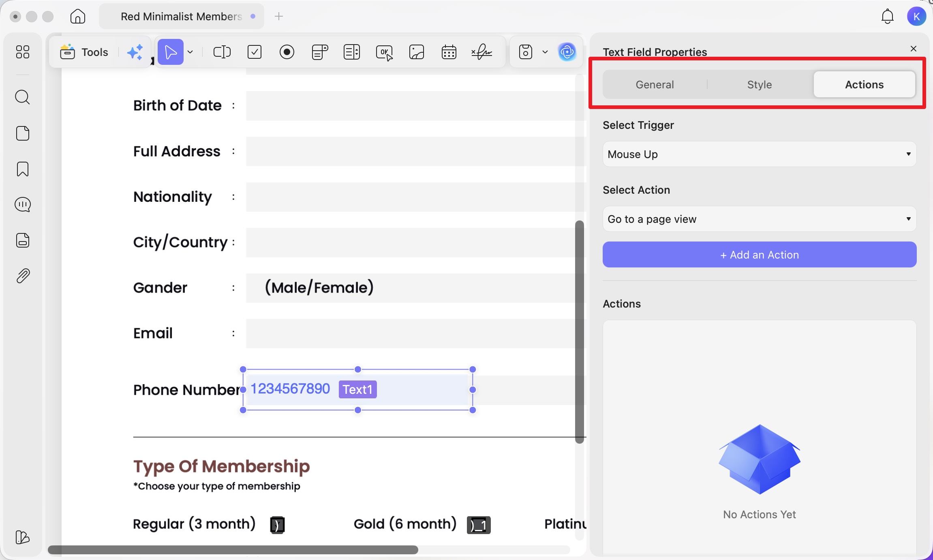This screenshot has width=933, height=560.
Task: Close the Text Field Properties panel
Action: click(914, 49)
